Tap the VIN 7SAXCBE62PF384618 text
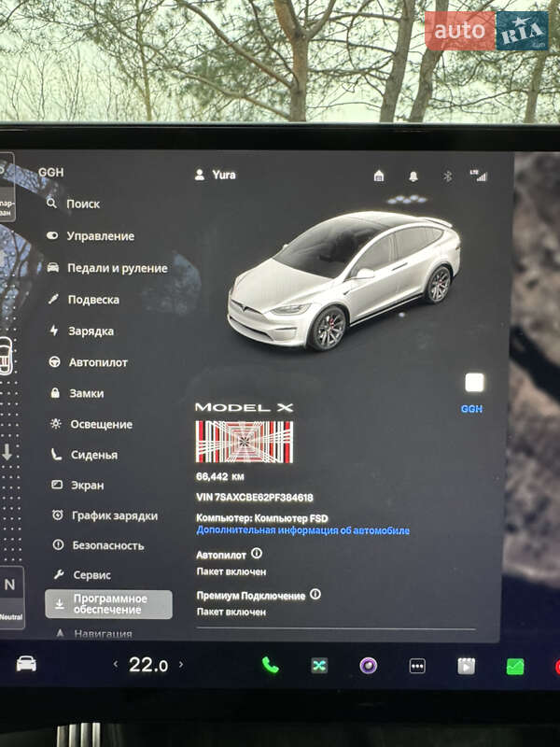Image resolution: width=560 pixels, height=747 pixels. (255, 498)
